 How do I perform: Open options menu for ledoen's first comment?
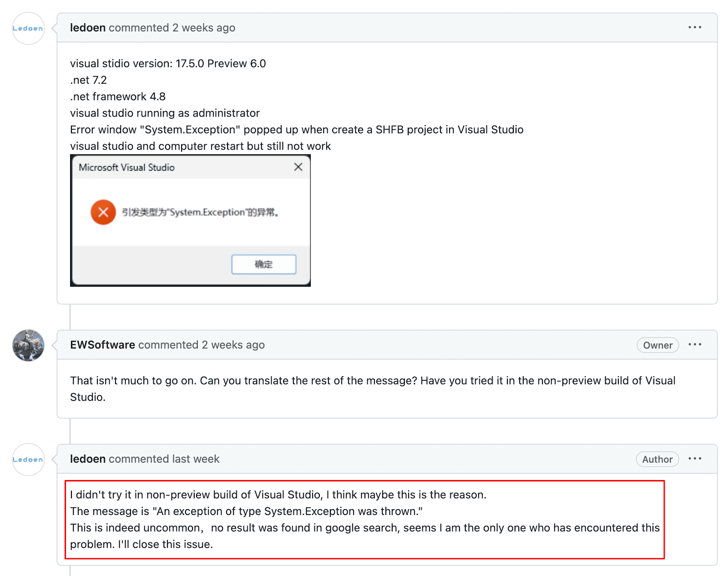tap(694, 27)
